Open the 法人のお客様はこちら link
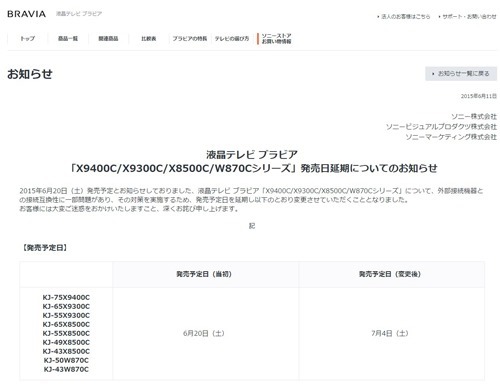 click(x=404, y=16)
